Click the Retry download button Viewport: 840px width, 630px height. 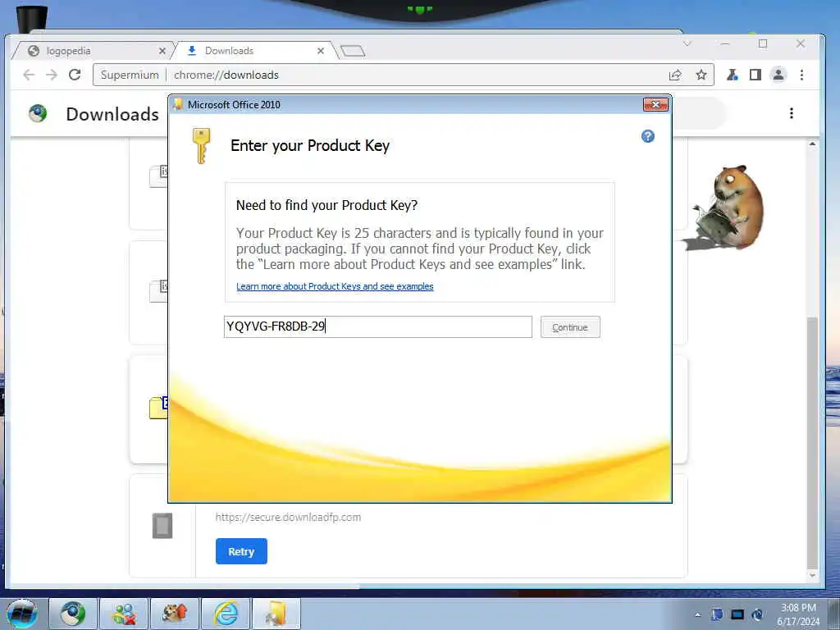[x=241, y=551]
